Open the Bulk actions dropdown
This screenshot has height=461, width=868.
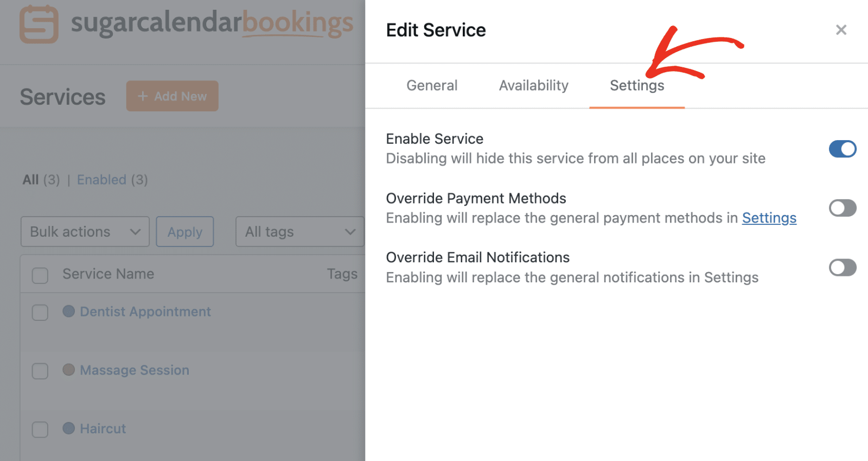84,232
